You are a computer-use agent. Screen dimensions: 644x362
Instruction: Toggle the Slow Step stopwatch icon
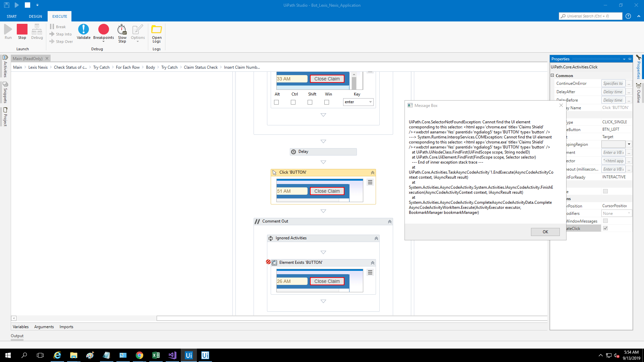(122, 29)
